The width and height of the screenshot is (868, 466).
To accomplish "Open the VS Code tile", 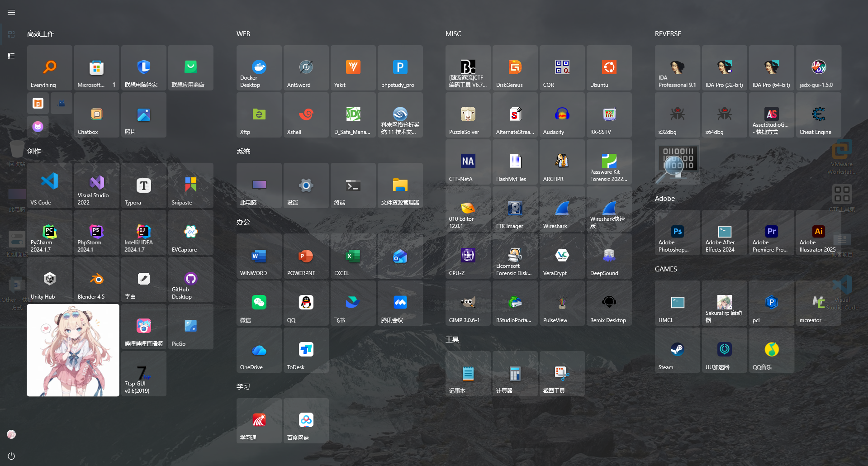I will 49,185.
